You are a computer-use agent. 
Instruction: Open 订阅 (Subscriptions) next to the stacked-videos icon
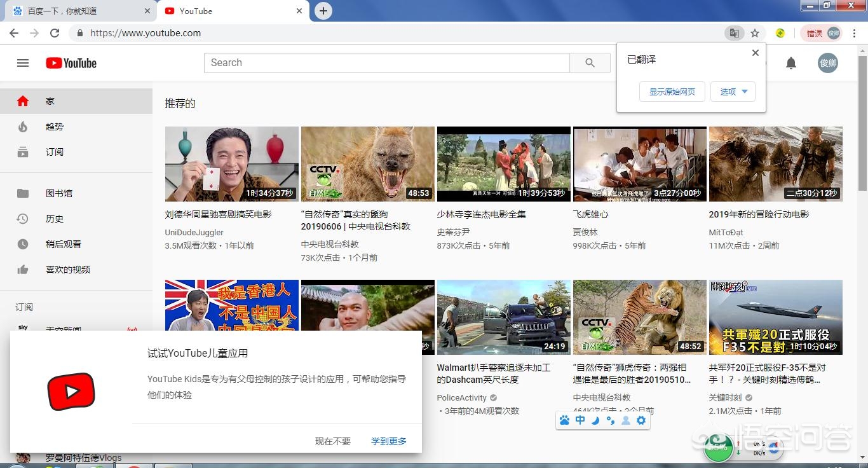(76, 152)
